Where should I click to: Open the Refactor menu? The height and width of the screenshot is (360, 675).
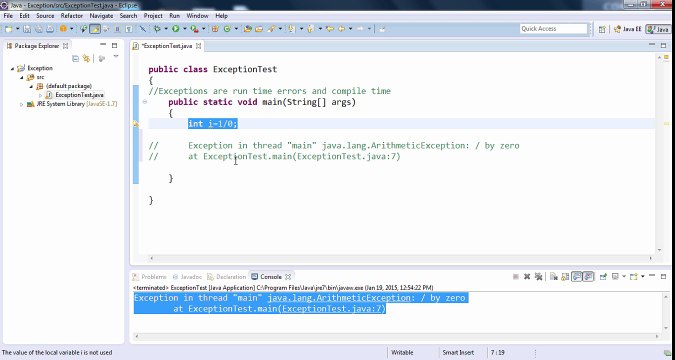click(x=71, y=16)
